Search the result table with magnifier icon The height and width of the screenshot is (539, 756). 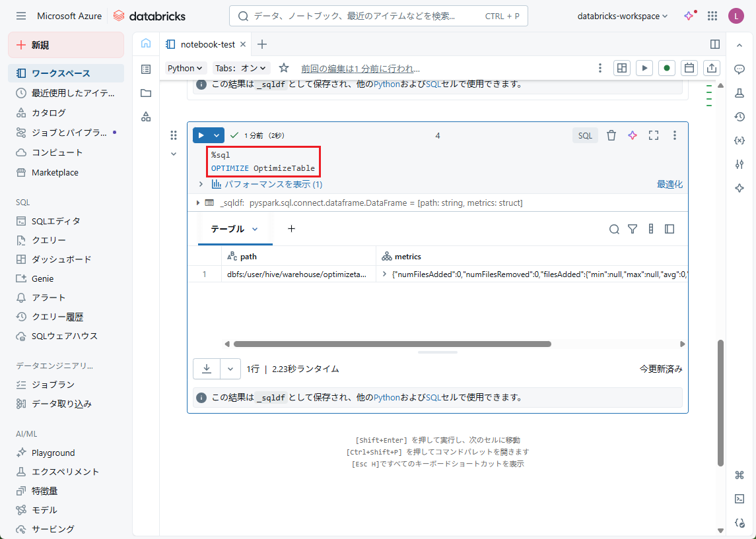[614, 229]
